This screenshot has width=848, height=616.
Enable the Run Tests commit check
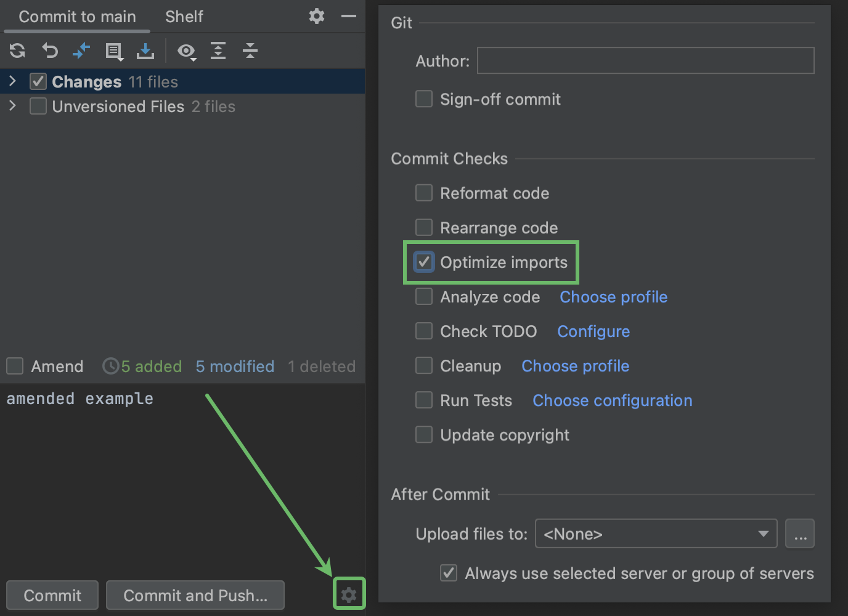(423, 400)
